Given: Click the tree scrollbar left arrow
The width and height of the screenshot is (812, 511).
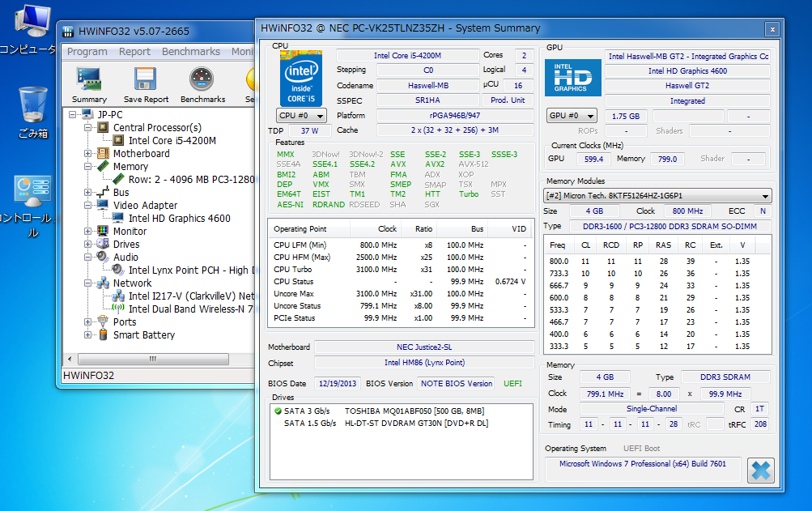Looking at the screenshot, I should pos(70,359).
